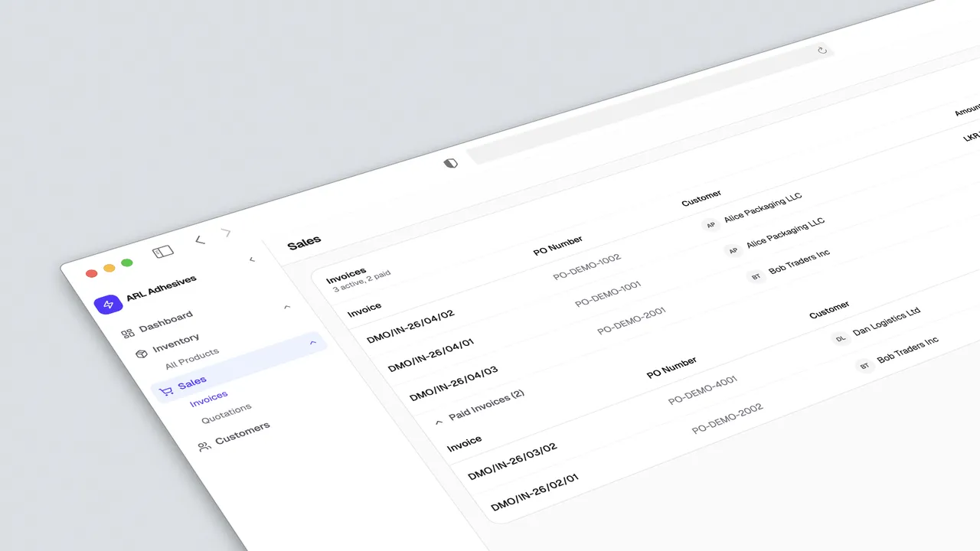Click active table PO Number column header
The height and width of the screenshot is (551, 980).
(x=558, y=246)
